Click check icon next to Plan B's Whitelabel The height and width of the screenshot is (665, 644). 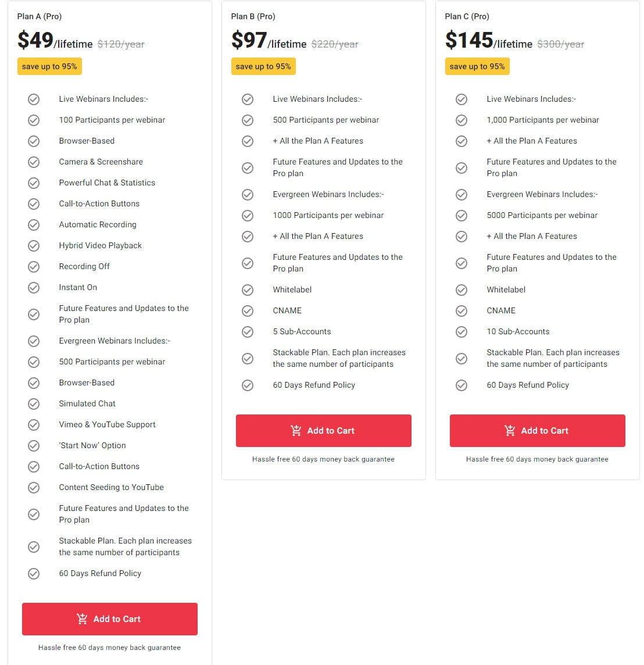[248, 290]
